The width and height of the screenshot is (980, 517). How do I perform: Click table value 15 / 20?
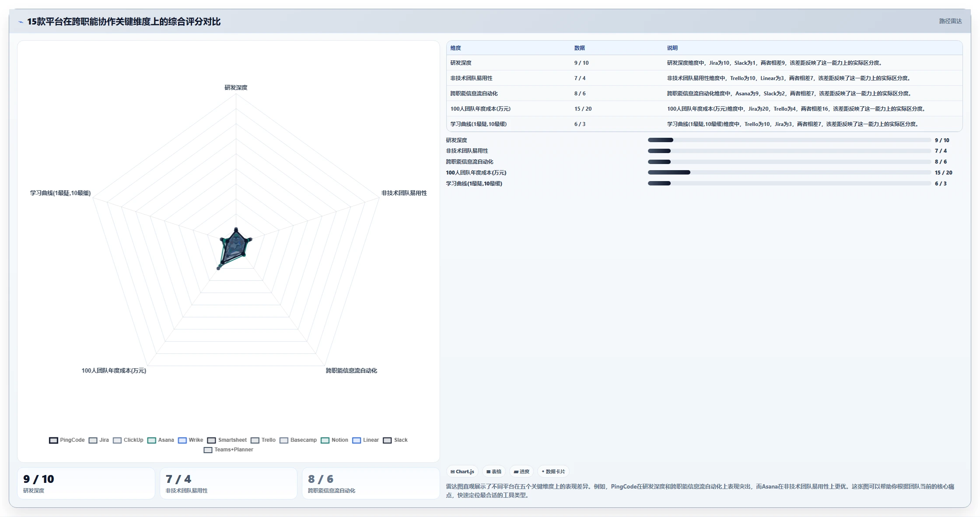(583, 109)
